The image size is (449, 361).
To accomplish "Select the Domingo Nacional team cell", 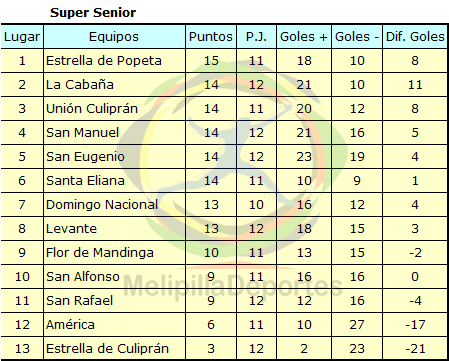I will (x=114, y=205).
